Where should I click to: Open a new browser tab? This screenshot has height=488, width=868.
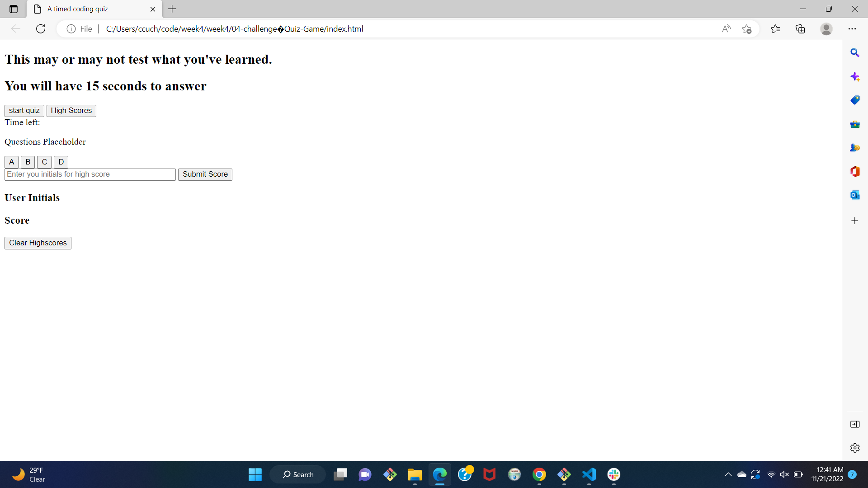coord(172,9)
